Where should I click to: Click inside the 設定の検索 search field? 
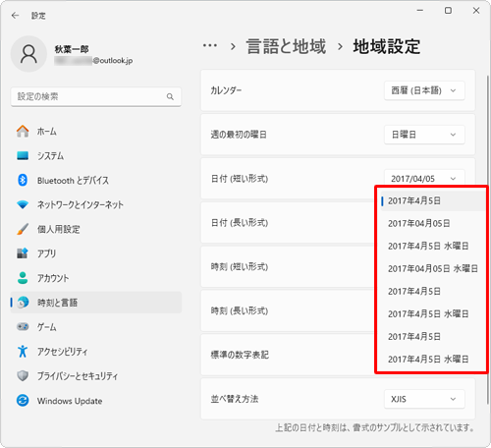click(x=96, y=96)
